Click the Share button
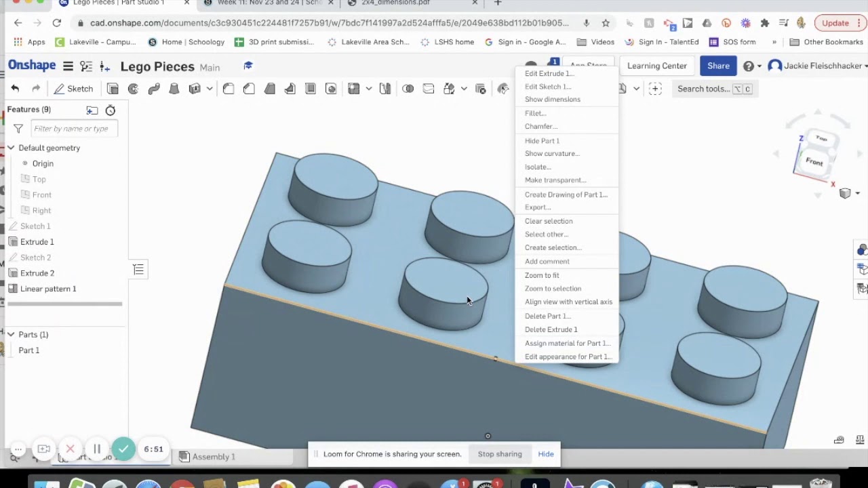This screenshot has width=868, height=488. (x=718, y=66)
